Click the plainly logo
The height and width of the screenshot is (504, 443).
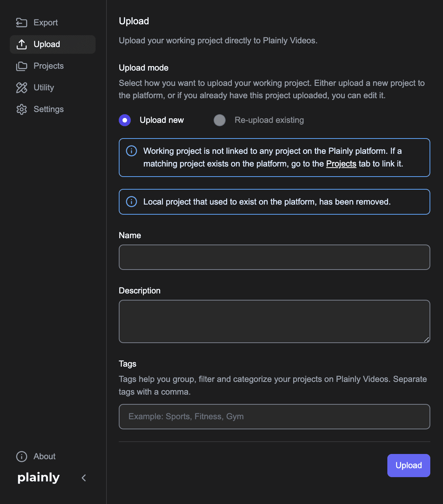tap(38, 477)
